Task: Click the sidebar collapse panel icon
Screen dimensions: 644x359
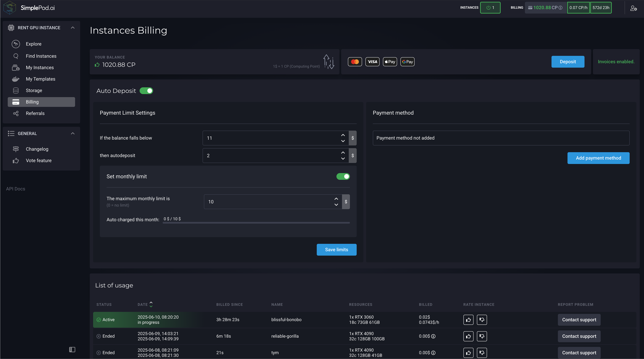Action: click(x=72, y=350)
